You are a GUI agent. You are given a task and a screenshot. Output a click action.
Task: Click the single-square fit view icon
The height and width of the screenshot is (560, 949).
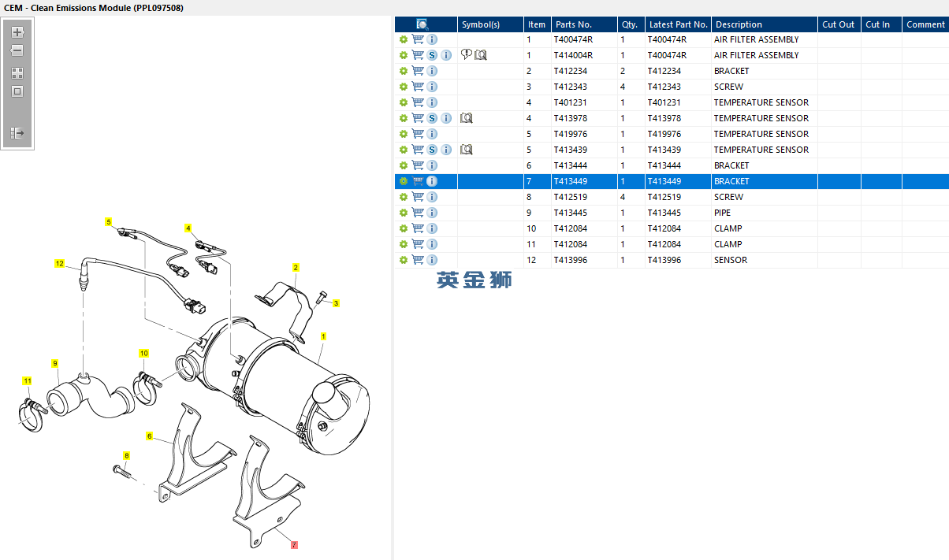click(x=17, y=91)
